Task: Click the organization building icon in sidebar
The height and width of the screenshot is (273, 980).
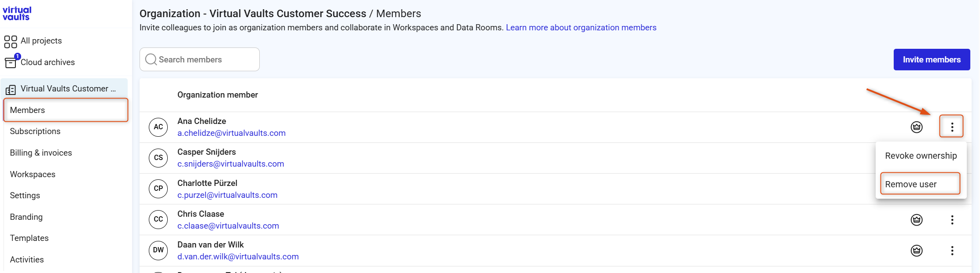Action: [11, 90]
